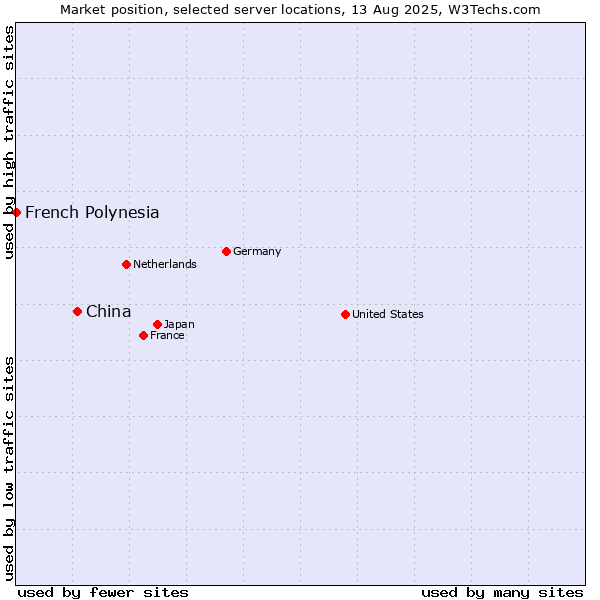Click the 'used by many sites' axis label
Image resolution: width=600 pixels, height=600 pixels.
click(502, 593)
